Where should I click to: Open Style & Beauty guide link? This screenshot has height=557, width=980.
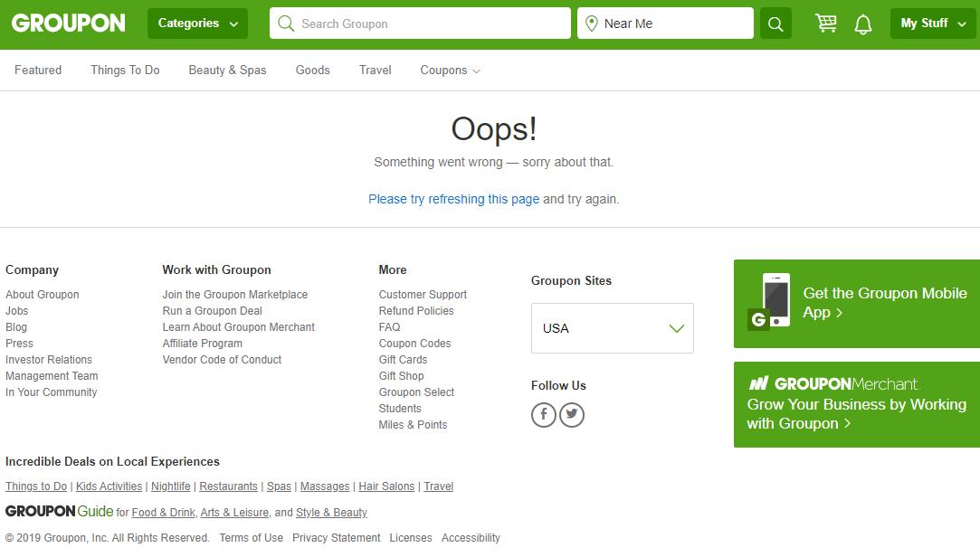coord(331,513)
